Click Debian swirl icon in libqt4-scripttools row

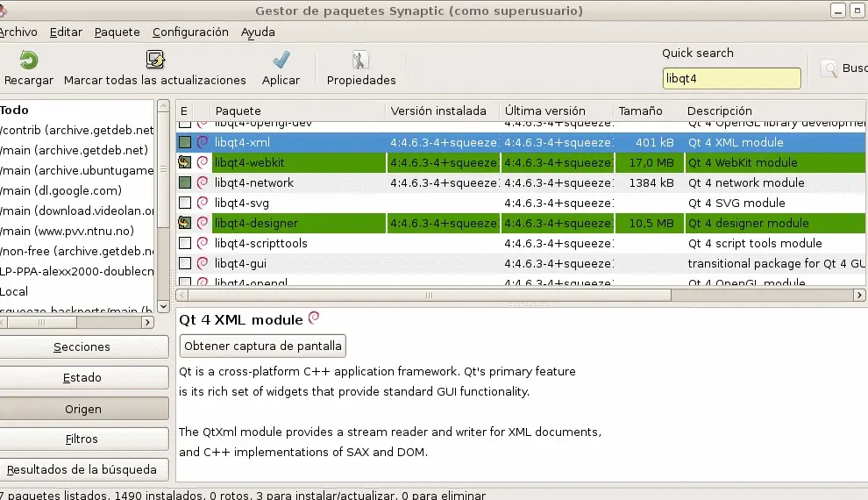point(203,243)
